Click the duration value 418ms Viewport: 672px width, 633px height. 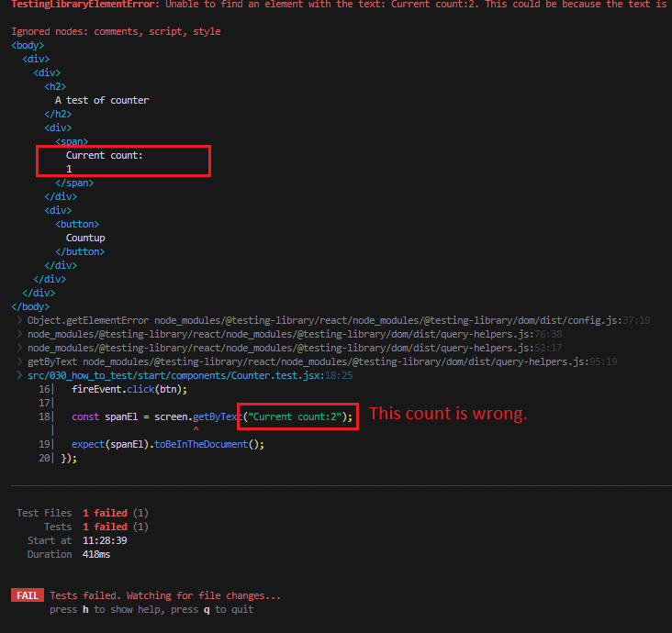point(96,555)
